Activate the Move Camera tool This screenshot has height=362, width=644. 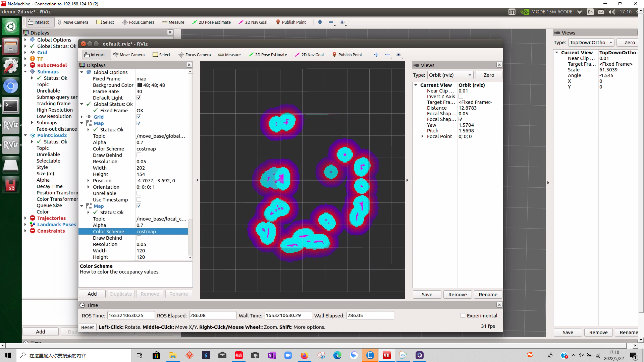(129, 55)
